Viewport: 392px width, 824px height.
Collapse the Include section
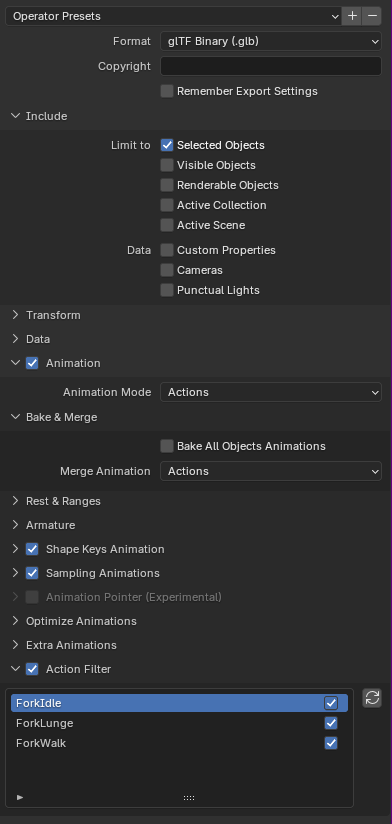pyautogui.click(x=16, y=116)
